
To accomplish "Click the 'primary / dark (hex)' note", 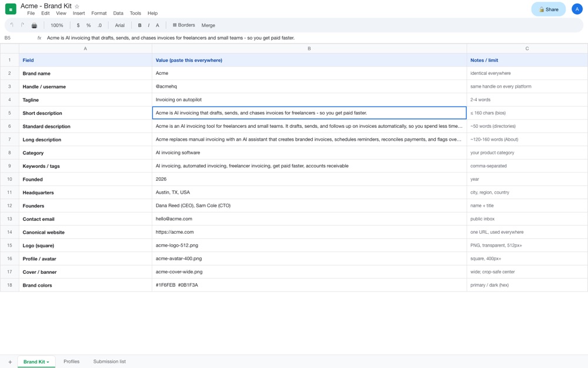I will pos(527,285).
